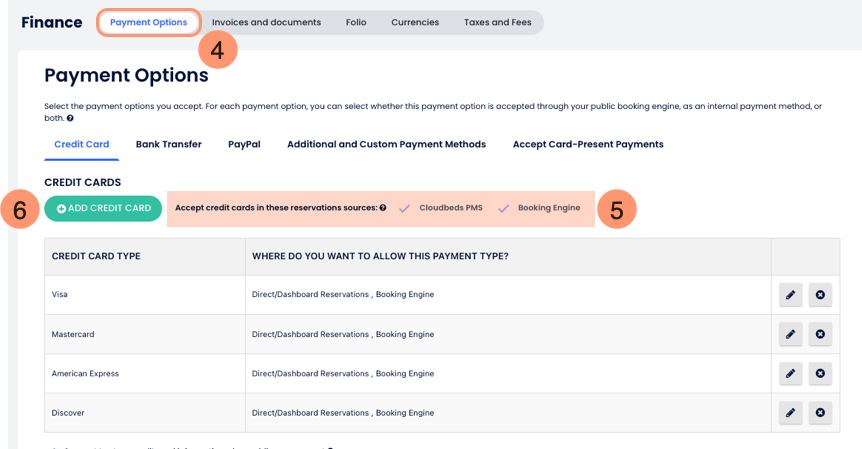This screenshot has height=449, width=862.
Task: Delete the Visa credit card row
Action: pos(820,295)
